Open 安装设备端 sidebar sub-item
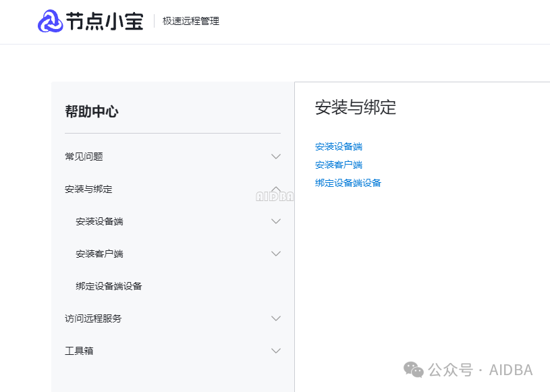The image size is (550, 392). point(99,221)
